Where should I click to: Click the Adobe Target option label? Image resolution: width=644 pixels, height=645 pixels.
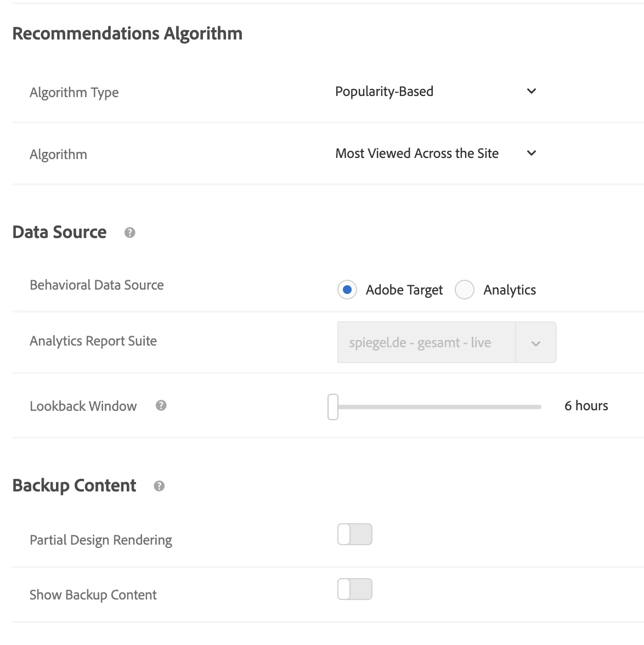tap(404, 290)
